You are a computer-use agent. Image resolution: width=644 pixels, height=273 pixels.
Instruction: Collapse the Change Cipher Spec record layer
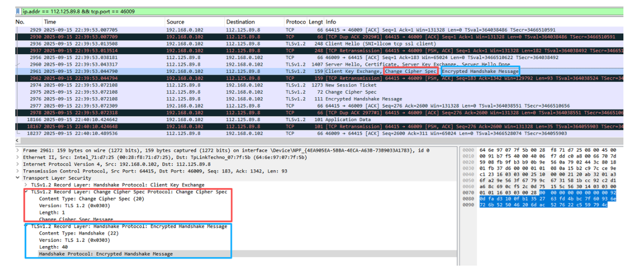26,192
